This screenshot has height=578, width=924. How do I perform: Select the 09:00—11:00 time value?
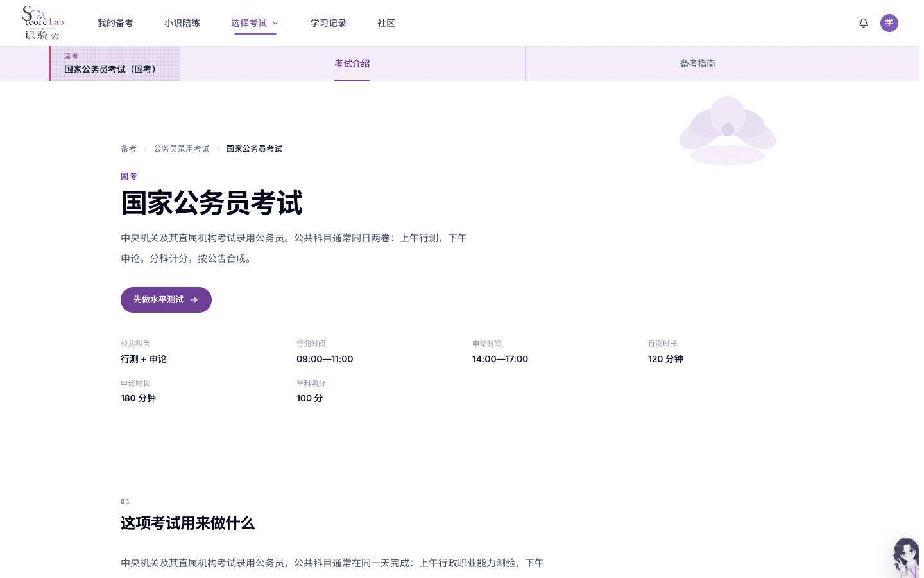click(325, 359)
